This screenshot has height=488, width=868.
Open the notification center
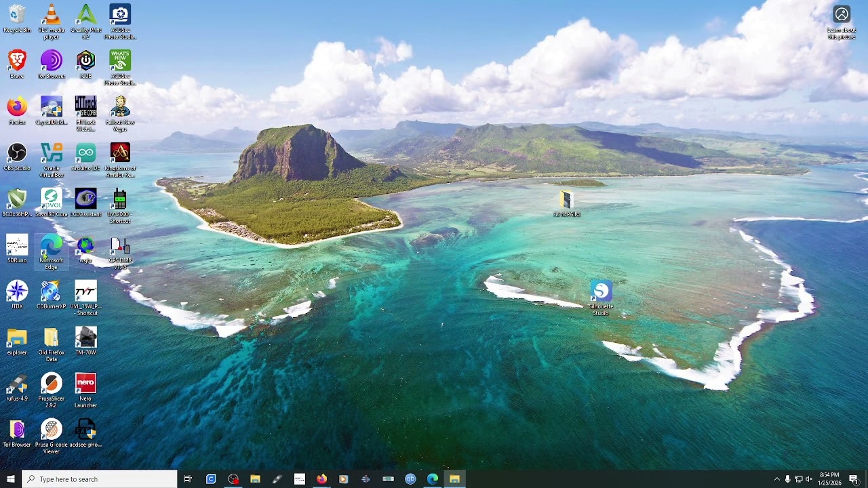(x=854, y=479)
